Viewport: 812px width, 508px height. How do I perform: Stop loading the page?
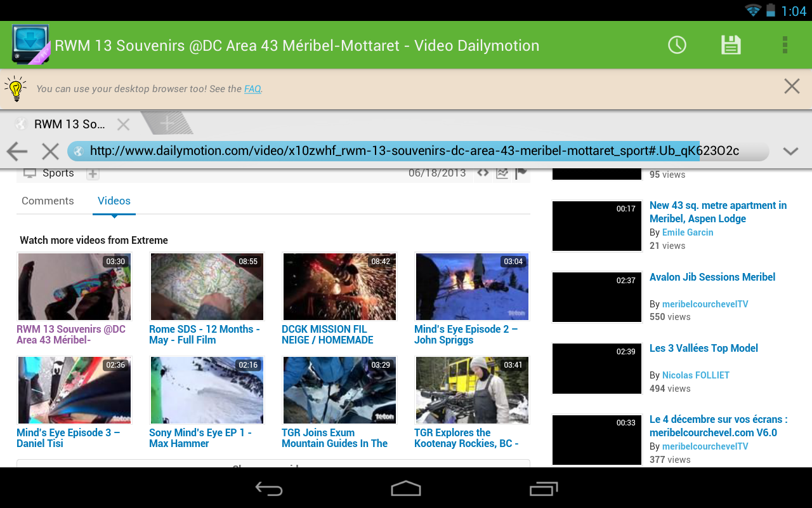coord(50,151)
